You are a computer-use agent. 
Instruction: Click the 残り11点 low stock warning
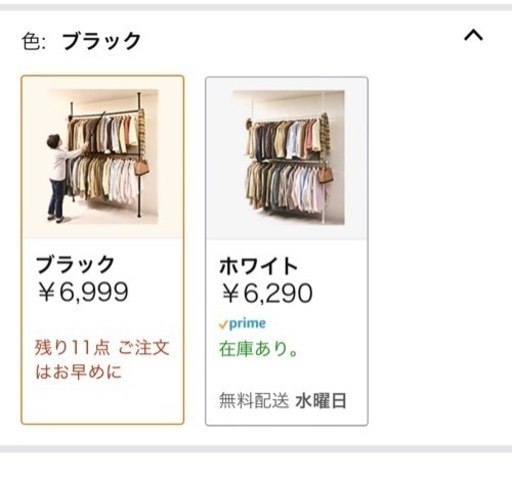72,347
